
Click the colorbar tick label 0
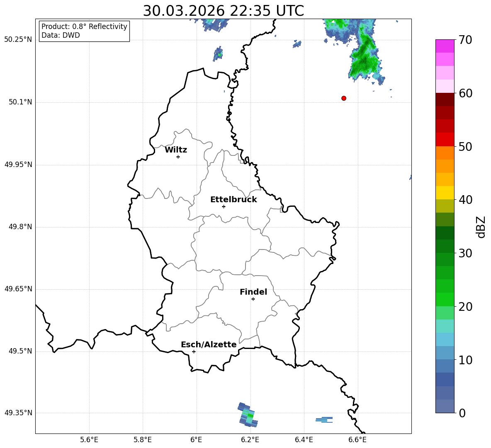[462, 413]
